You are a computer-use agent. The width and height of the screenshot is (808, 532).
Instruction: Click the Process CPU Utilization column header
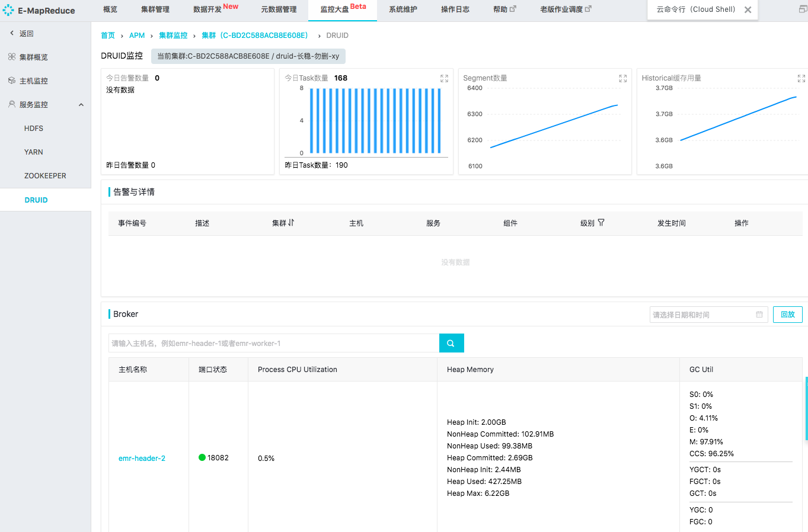(x=298, y=370)
